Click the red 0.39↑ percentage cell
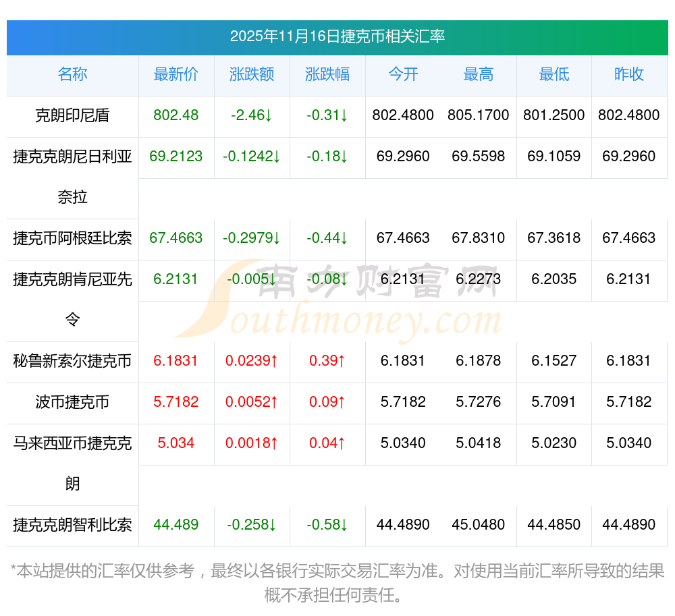 click(x=327, y=361)
